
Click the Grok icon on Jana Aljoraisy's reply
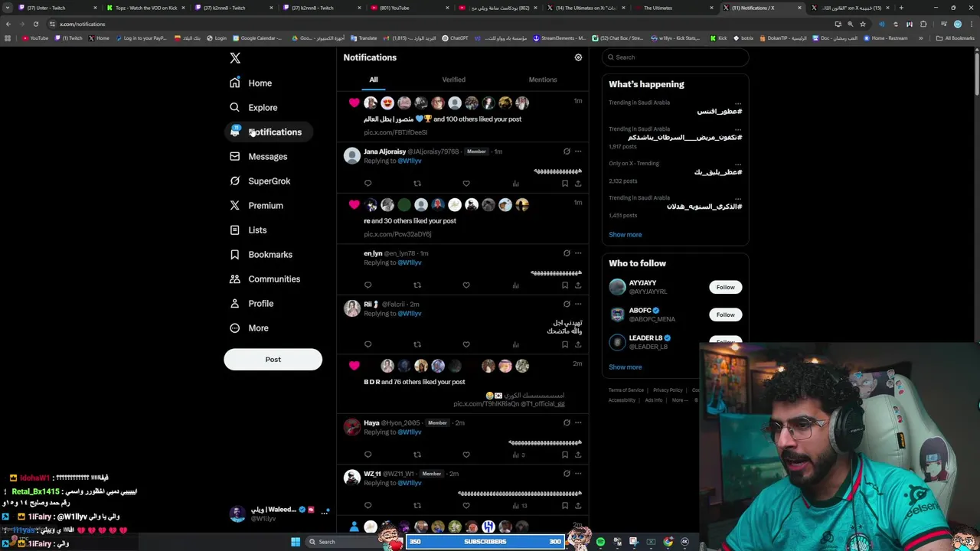click(x=567, y=152)
